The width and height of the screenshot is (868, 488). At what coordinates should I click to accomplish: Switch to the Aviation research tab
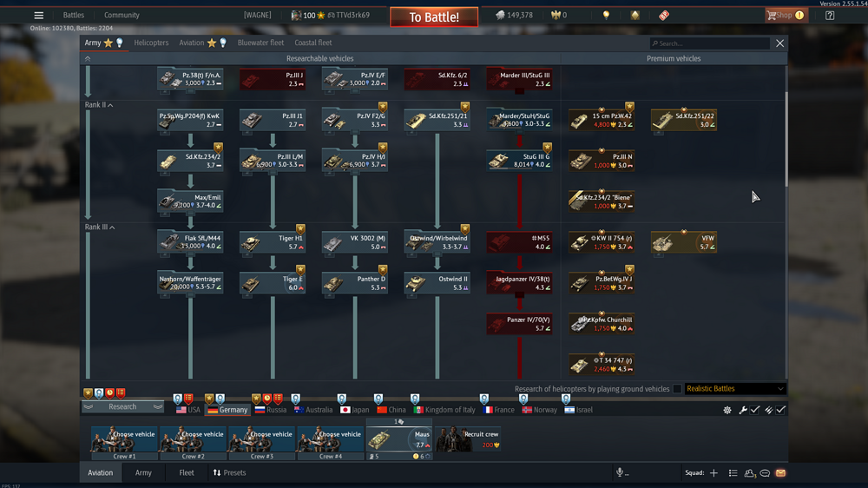tap(192, 43)
